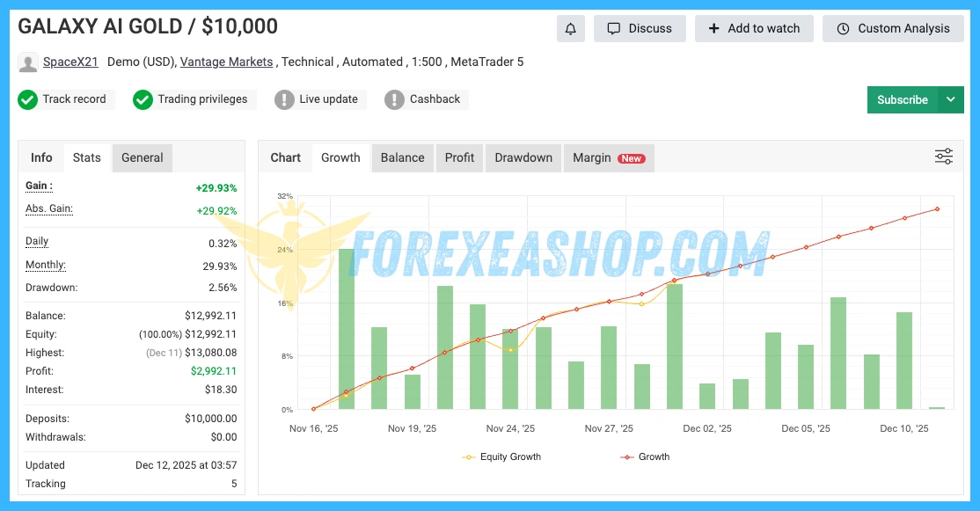This screenshot has width=980, height=511.
Task: Open the Margin chart tab
Action: pos(608,157)
